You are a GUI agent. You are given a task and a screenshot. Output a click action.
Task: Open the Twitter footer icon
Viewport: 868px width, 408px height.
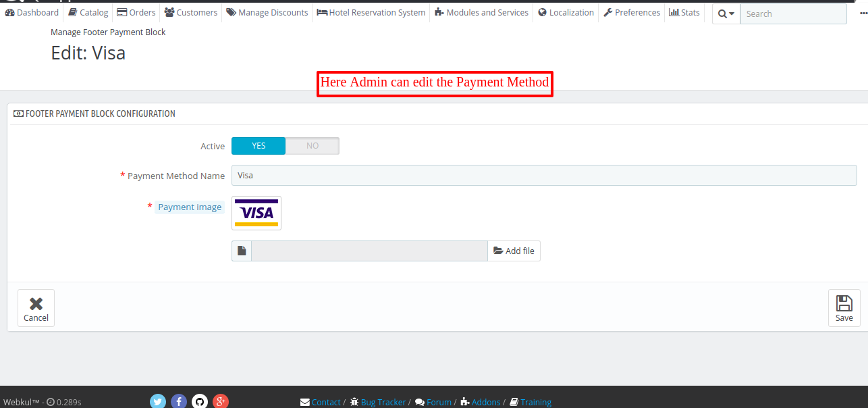(158, 402)
